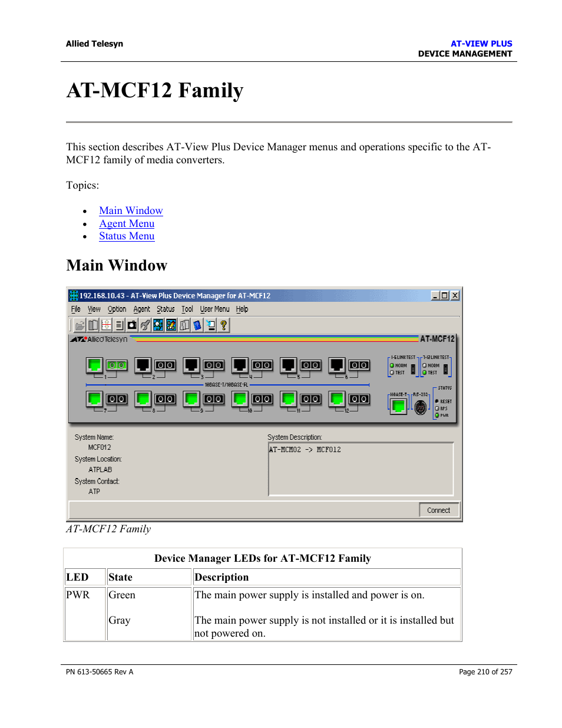Screen dimensions: 562x728
Task: Select green twisted-pair port 9
Action: 191,399
